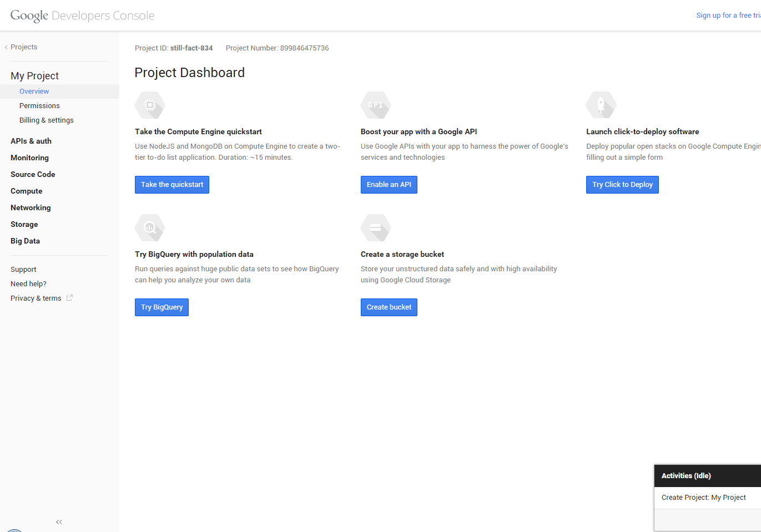Open Billing & settings
This screenshot has height=532, width=761.
tap(47, 120)
